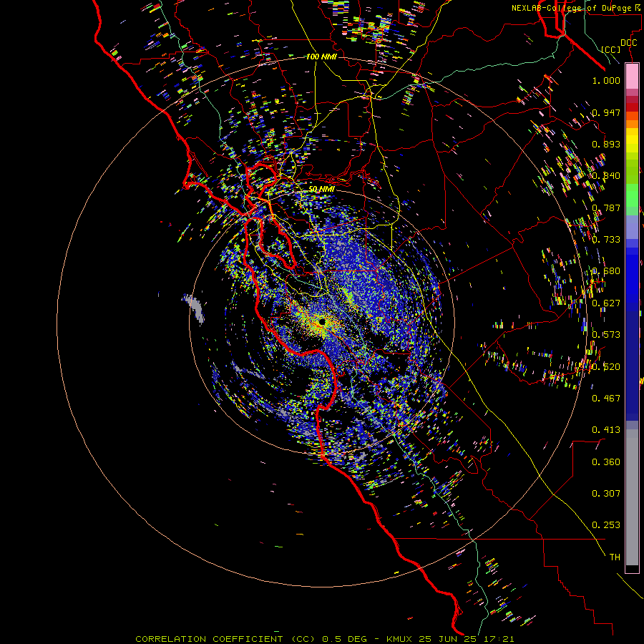Click the 0.467 scale value
The width and height of the screenshot is (644, 644).
coord(606,399)
